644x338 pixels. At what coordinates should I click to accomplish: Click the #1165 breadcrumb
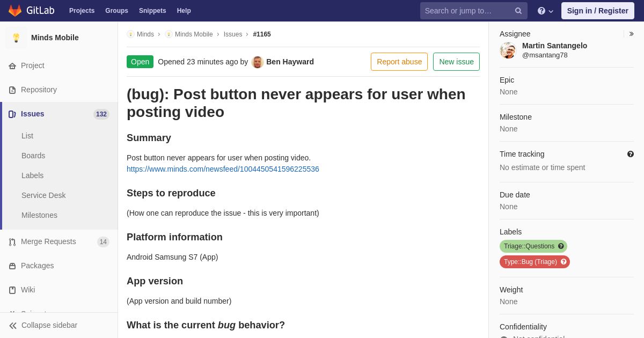point(262,34)
